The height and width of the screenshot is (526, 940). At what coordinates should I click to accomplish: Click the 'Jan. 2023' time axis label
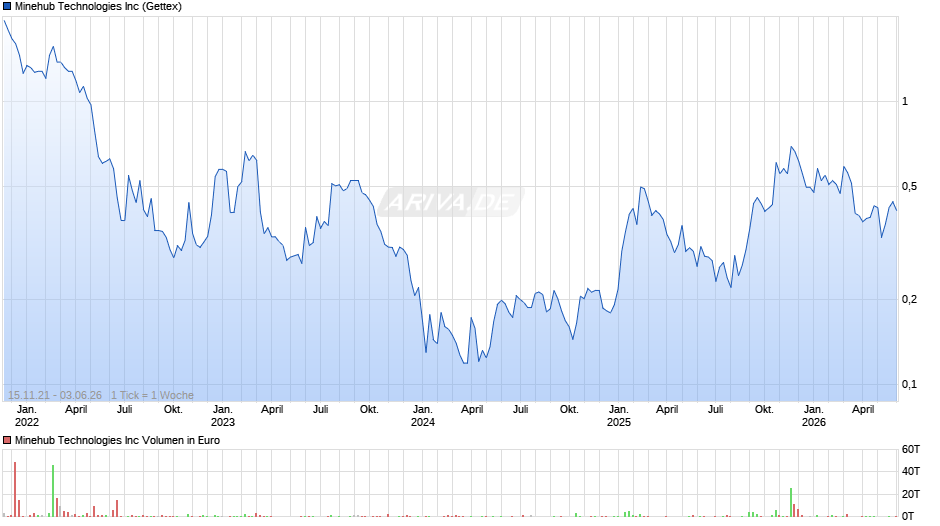point(222,416)
